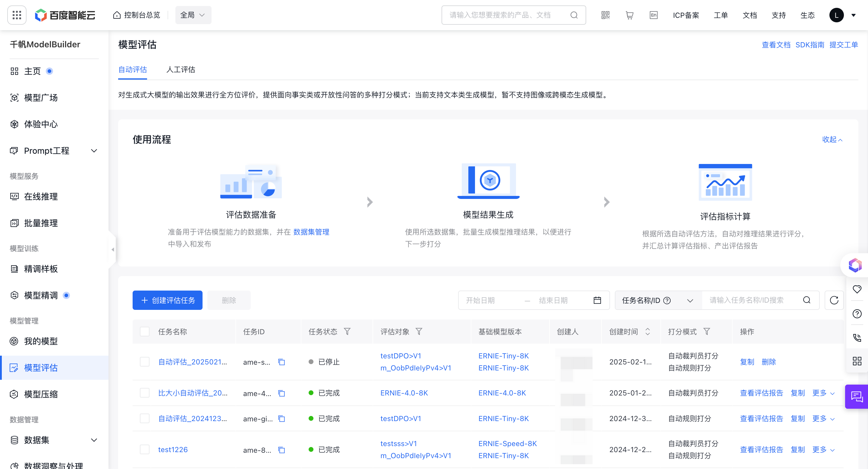Check the 自动评估_2024123... row checkbox
The image size is (868, 469).
145,419
